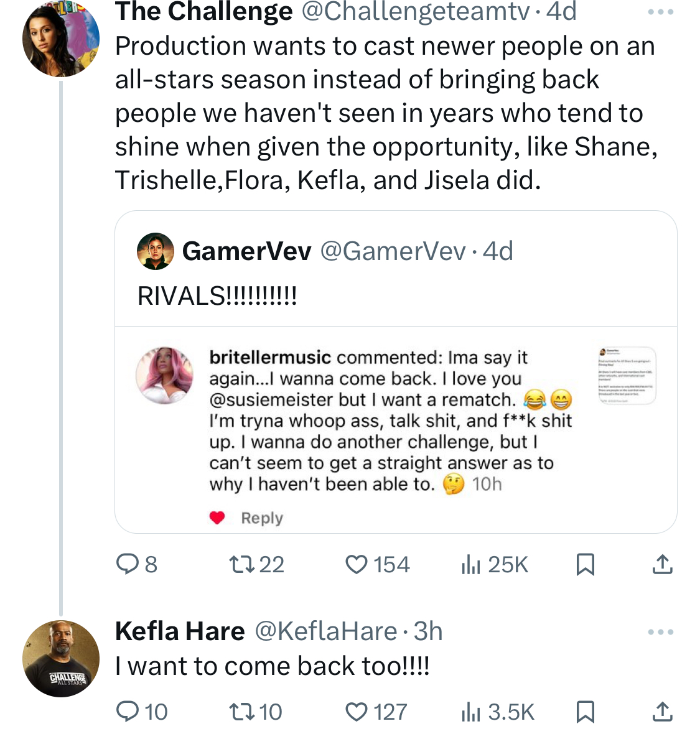700x739 pixels.
Task: Open more options for The Challenge tweet
Action: pyautogui.click(x=660, y=12)
